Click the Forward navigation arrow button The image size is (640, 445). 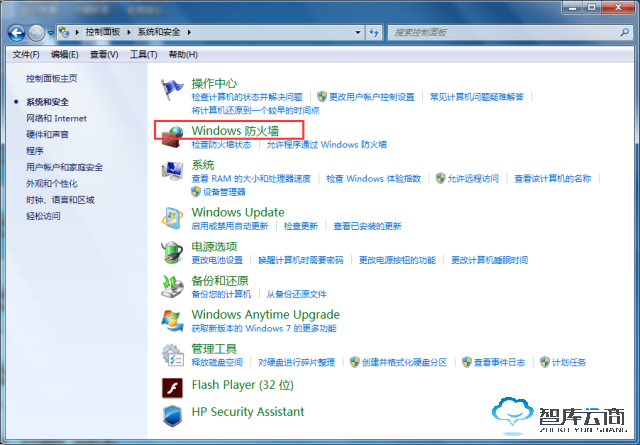point(36,33)
